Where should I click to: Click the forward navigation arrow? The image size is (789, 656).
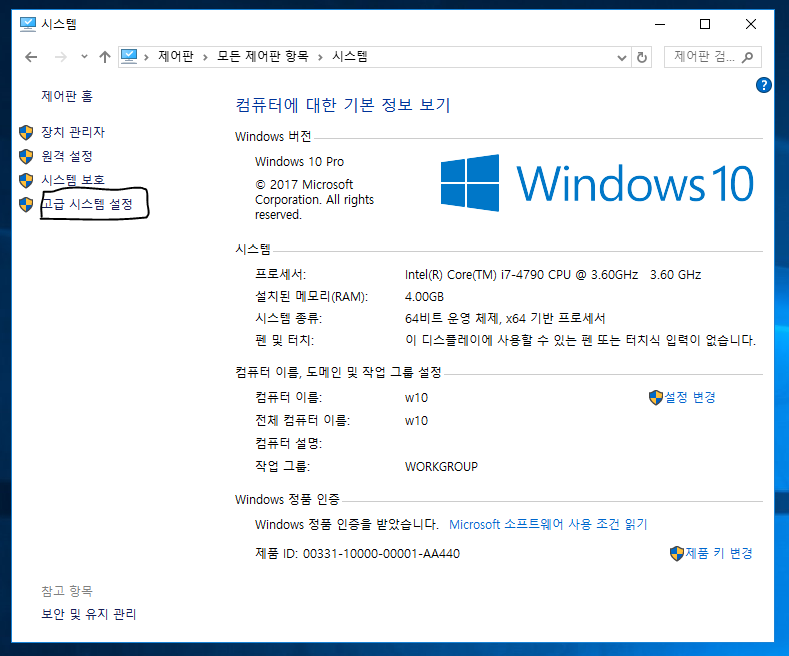tap(60, 57)
